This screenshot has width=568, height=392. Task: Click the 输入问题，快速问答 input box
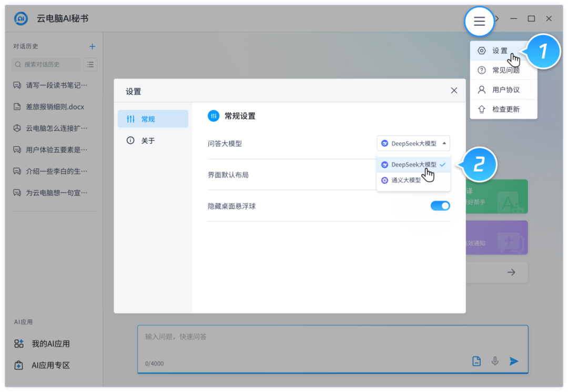332,349
